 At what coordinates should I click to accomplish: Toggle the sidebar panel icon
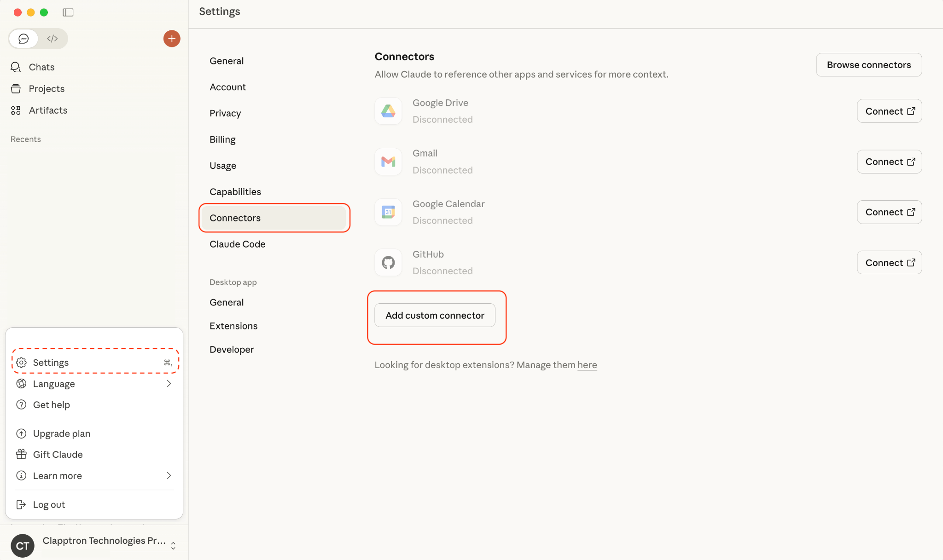(x=68, y=12)
